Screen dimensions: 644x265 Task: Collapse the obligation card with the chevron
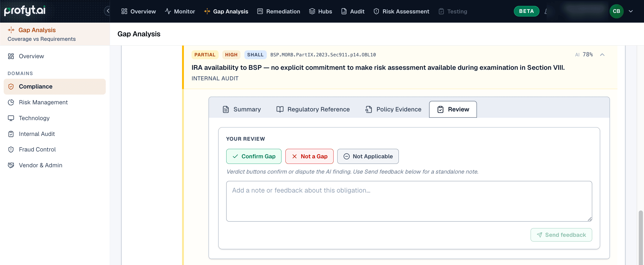[602, 55]
